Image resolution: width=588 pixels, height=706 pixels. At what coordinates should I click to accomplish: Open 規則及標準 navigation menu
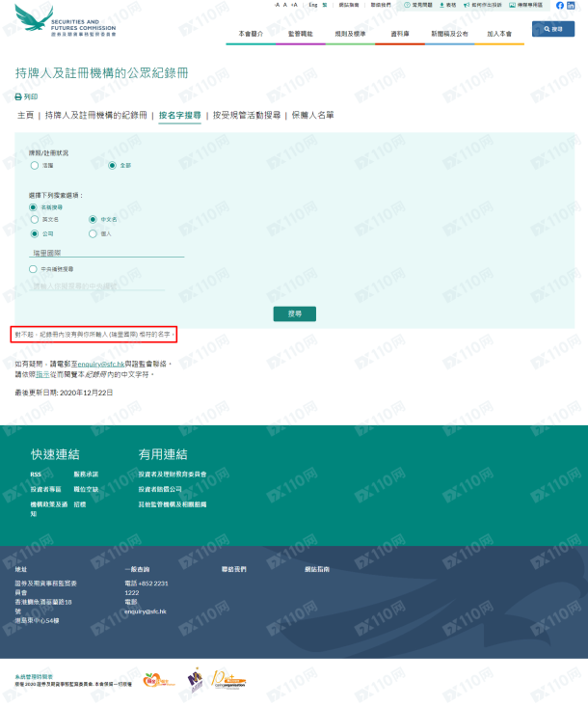click(350, 34)
